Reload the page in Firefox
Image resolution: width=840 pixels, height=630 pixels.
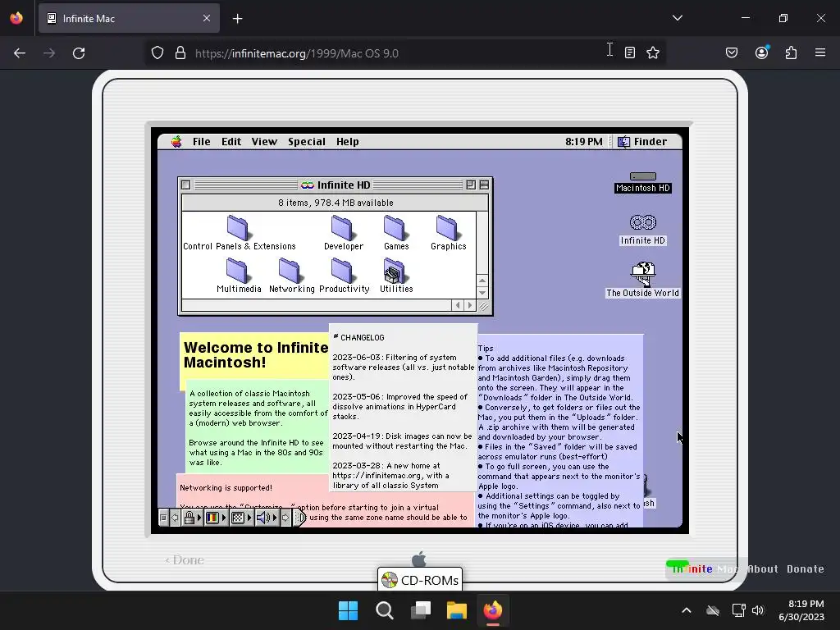point(79,53)
